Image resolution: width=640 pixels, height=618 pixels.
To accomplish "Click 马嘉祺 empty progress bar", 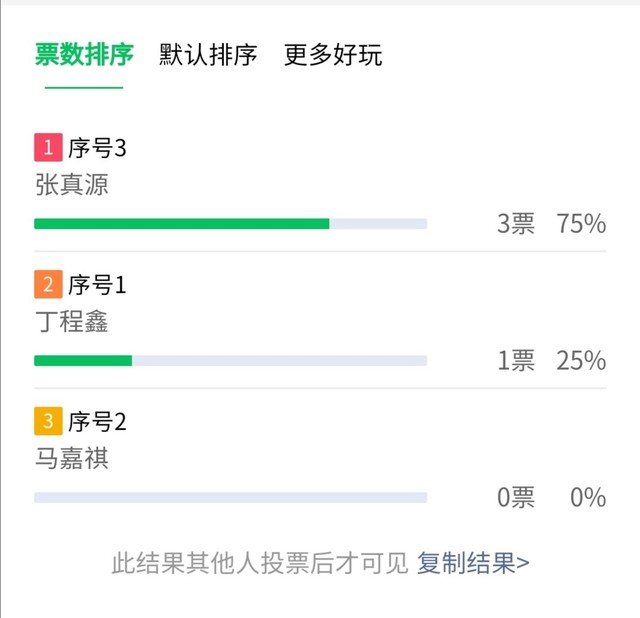I will (230, 497).
